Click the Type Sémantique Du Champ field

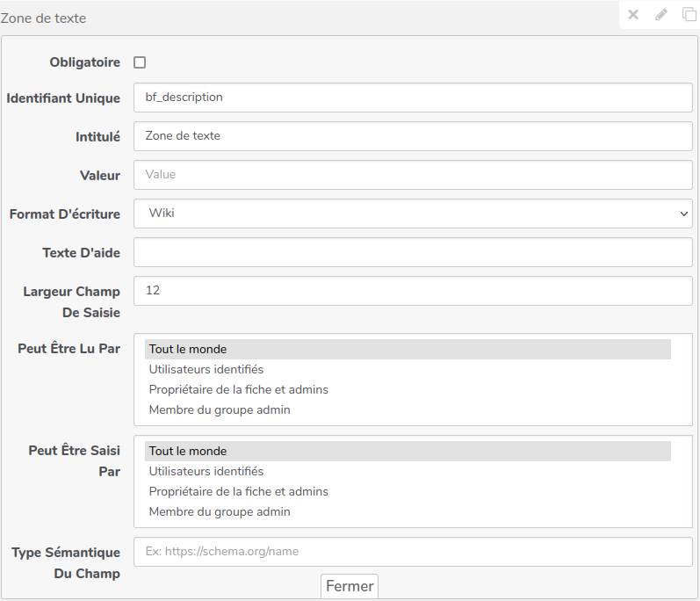[x=413, y=552]
